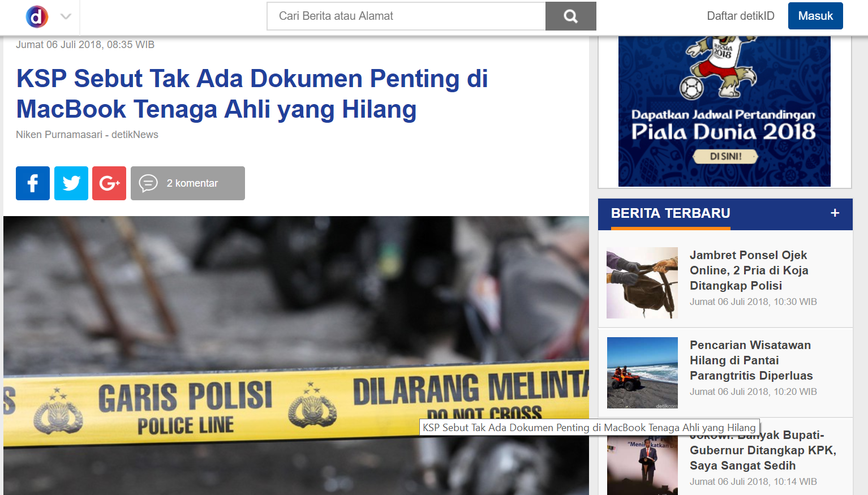Select the Berita Terbaru section header
Viewport: 868px width, 495px height.
tap(671, 213)
